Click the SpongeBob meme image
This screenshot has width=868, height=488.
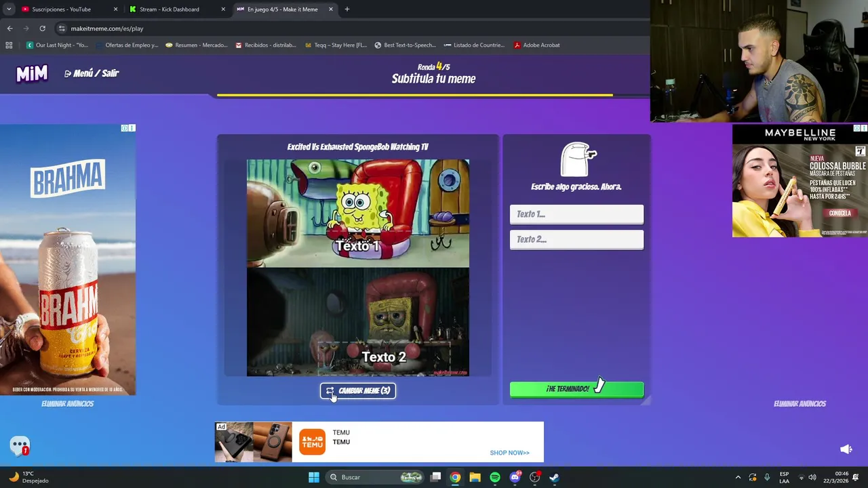(x=358, y=268)
